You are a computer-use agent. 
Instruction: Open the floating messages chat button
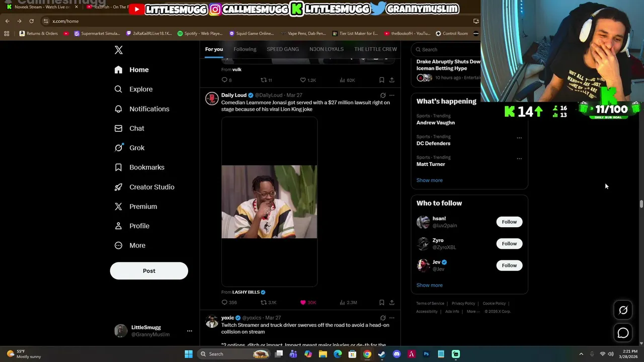623,333
